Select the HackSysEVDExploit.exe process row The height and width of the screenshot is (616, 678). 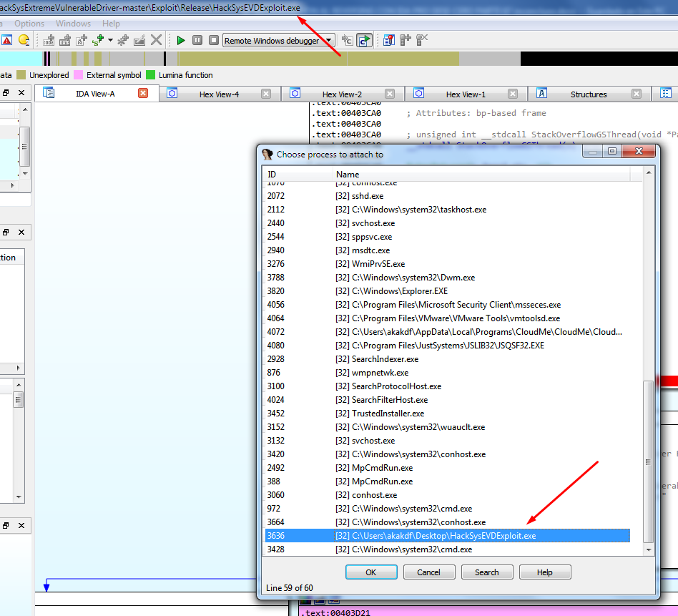click(x=443, y=536)
